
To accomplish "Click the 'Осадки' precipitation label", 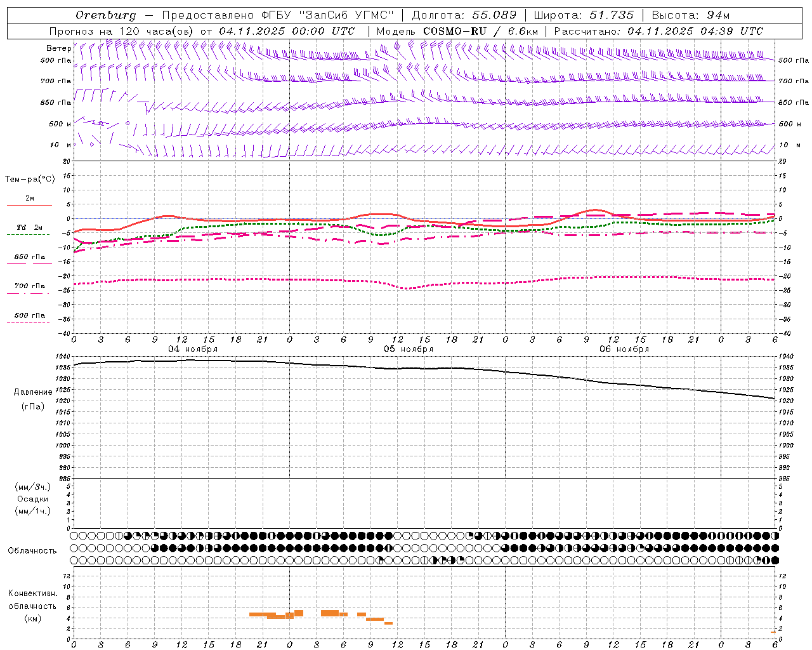I will pos(33,499).
